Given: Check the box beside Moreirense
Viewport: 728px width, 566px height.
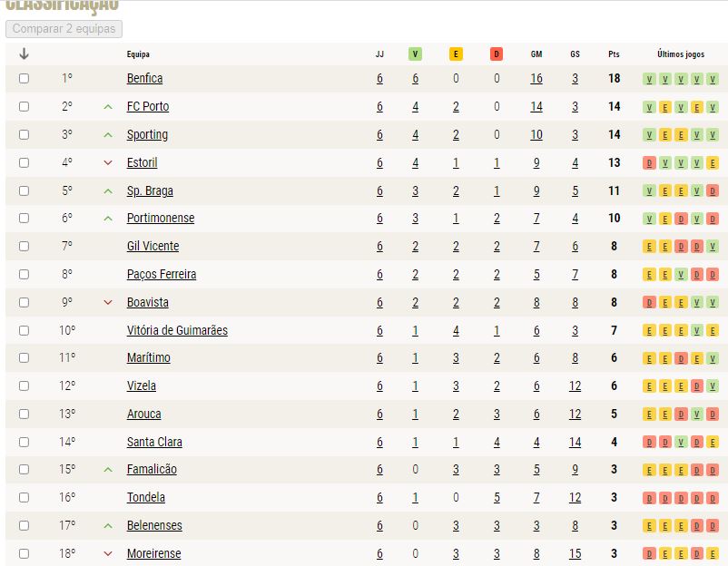Looking at the screenshot, I should (24, 553).
